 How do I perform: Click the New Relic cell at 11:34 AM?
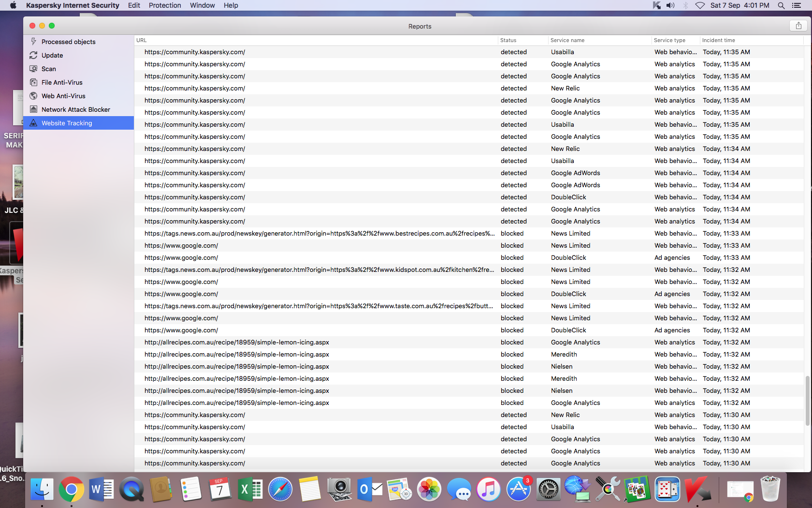coord(565,149)
